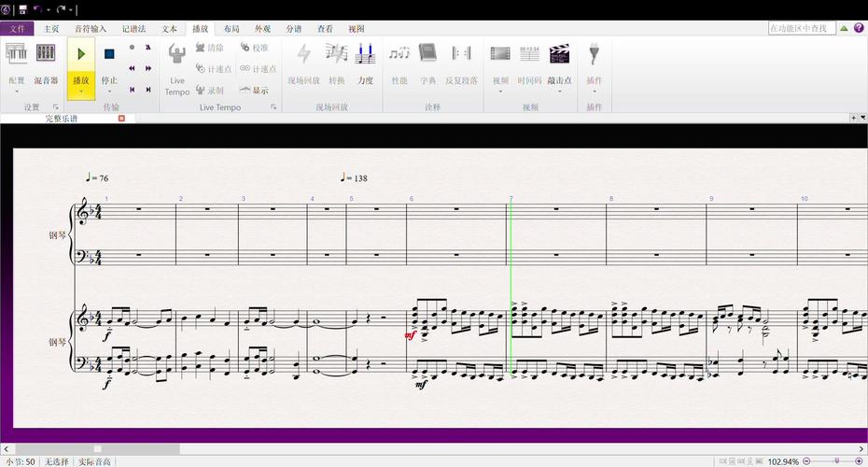
Task: Click the 转换 (Transform) live playback icon
Action: tap(337, 53)
